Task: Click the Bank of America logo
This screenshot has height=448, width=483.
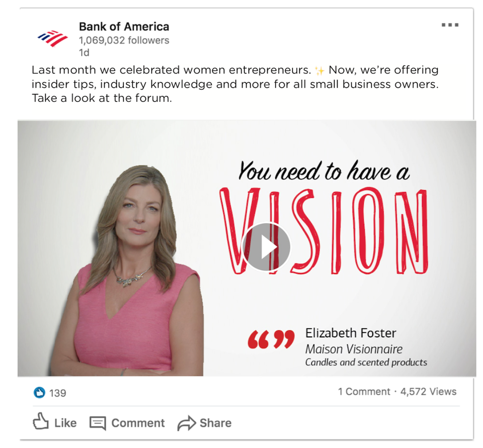Action: [53, 39]
